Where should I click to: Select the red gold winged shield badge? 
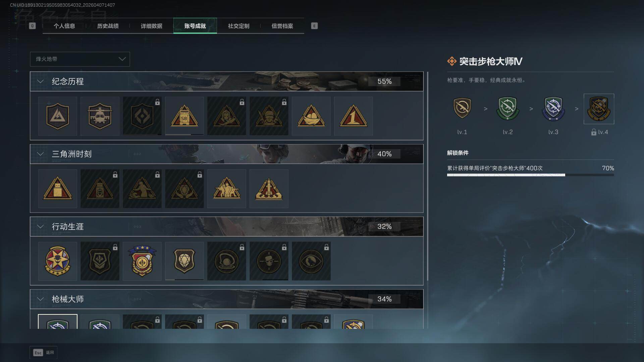click(142, 261)
